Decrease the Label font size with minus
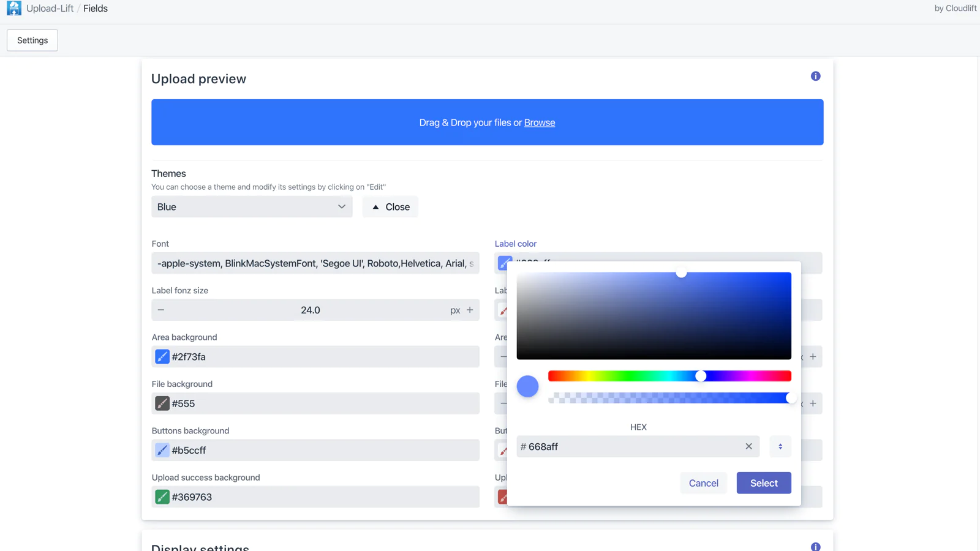Viewport: 980px width, 551px height. (161, 310)
